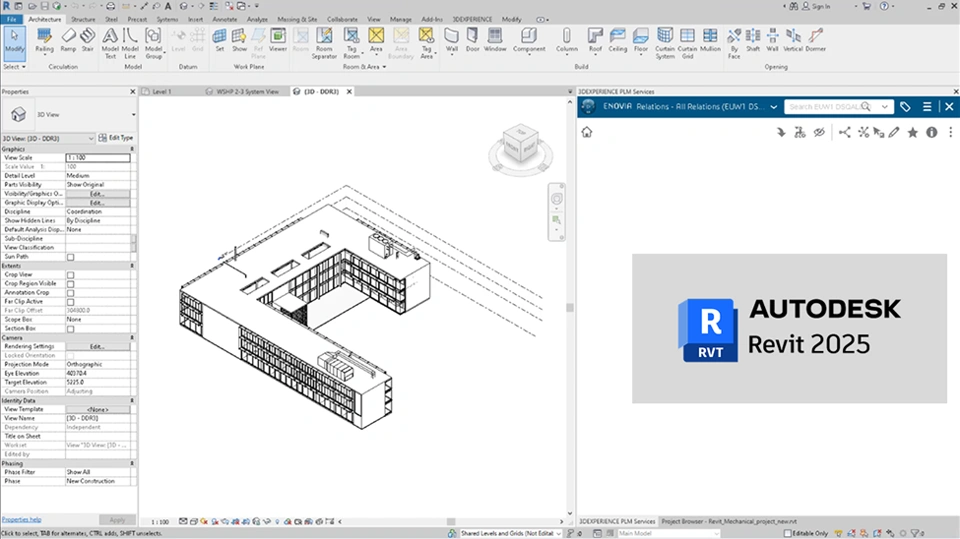This screenshot has height=539, width=960.
Task: Switch to the Project Browser panel tab
Action: pyautogui.click(x=729, y=522)
